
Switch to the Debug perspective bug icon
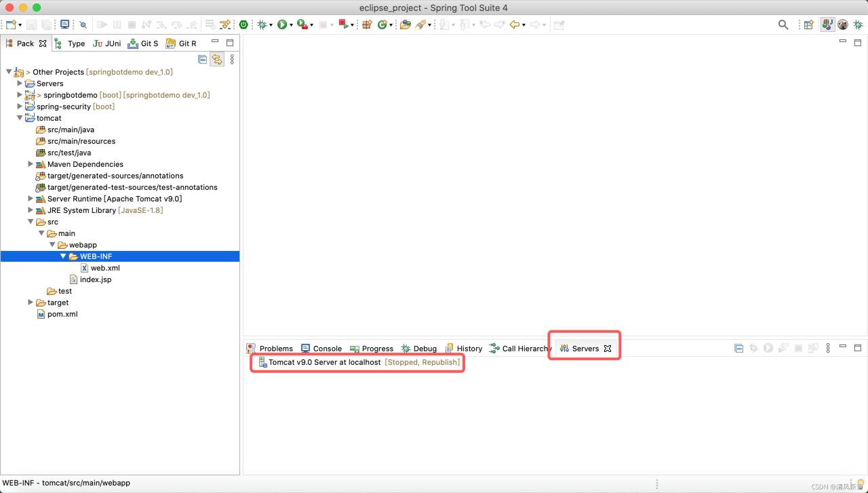coord(858,24)
